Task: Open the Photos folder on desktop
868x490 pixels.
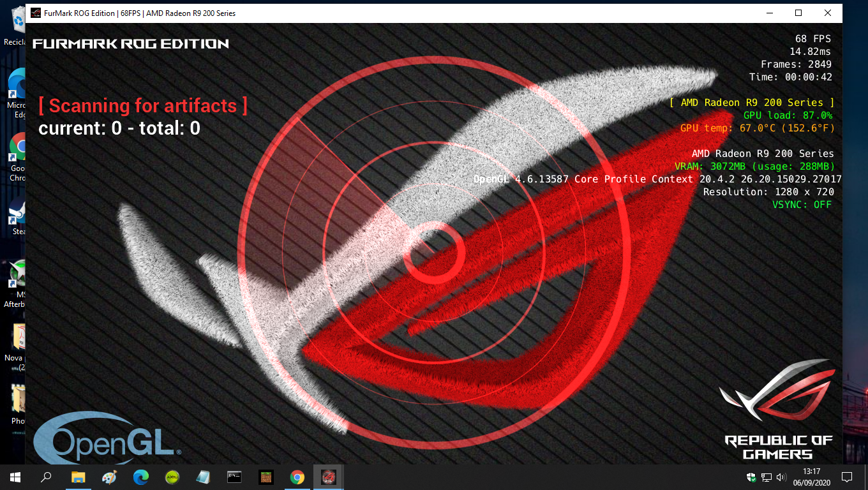Action: point(17,404)
